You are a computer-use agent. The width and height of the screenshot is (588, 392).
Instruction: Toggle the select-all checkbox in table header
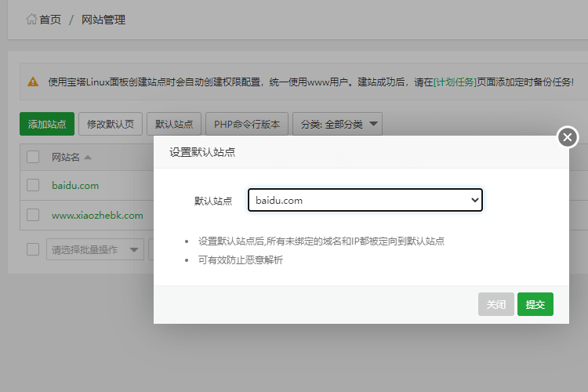point(33,157)
